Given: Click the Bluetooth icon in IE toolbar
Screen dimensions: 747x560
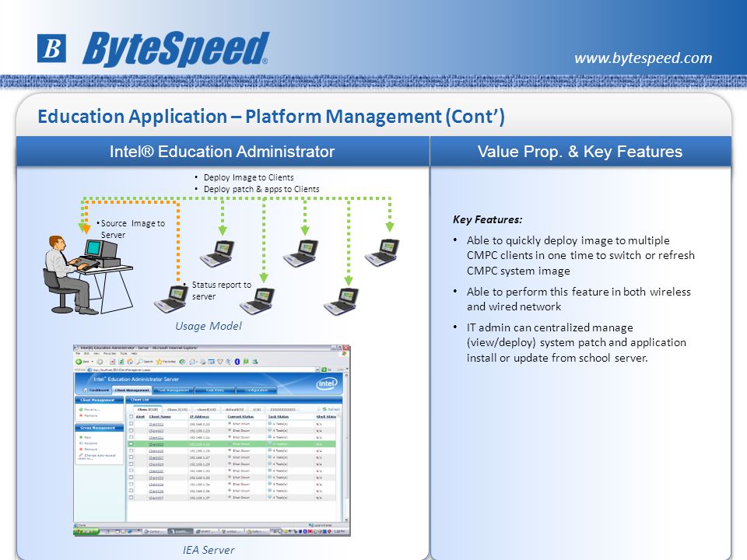Looking at the screenshot, I should tap(237, 362).
